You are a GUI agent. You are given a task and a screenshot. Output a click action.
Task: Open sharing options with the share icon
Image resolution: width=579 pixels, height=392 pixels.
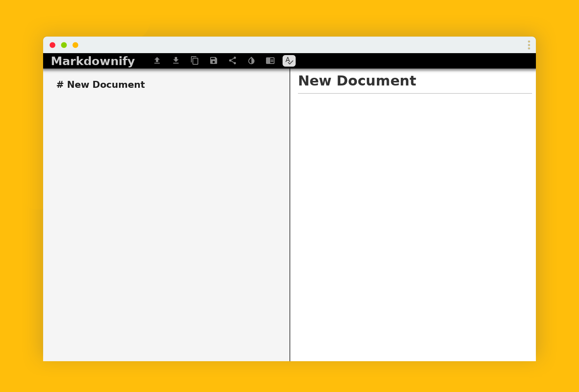(x=232, y=60)
